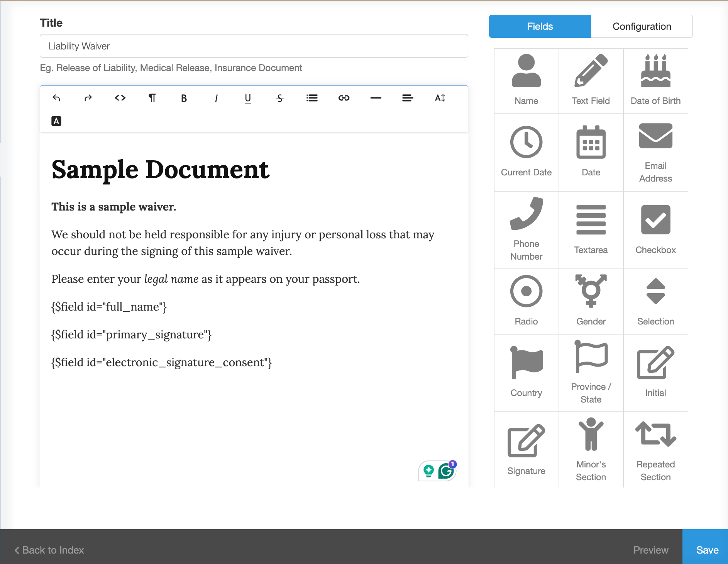Click the electronic_signature_consent placeholder line
The height and width of the screenshot is (564, 728).
(x=162, y=362)
